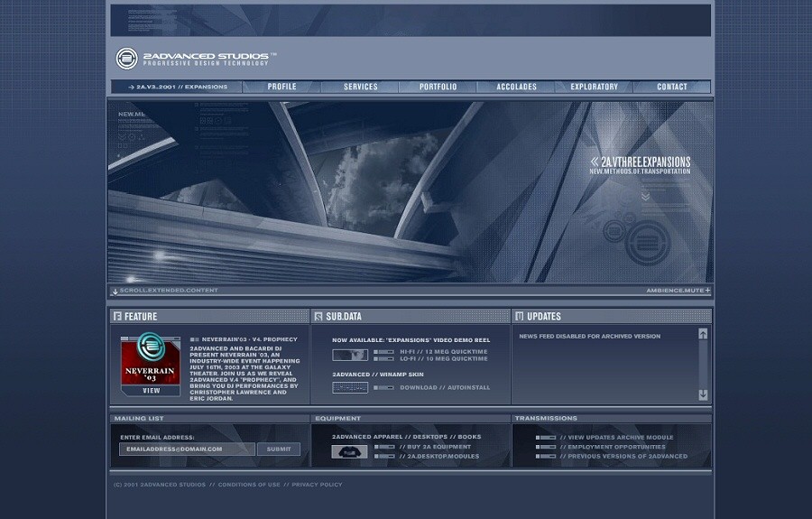812x519 pixels.
Task: Click the 'Now Available: Expansions Video Demo Reel' heading
Action: [x=411, y=340]
